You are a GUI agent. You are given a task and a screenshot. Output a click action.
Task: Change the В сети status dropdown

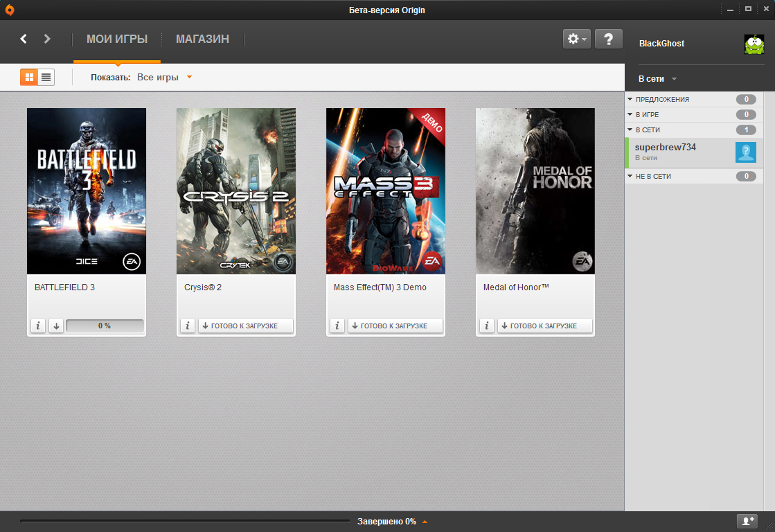tap(657, 78)
